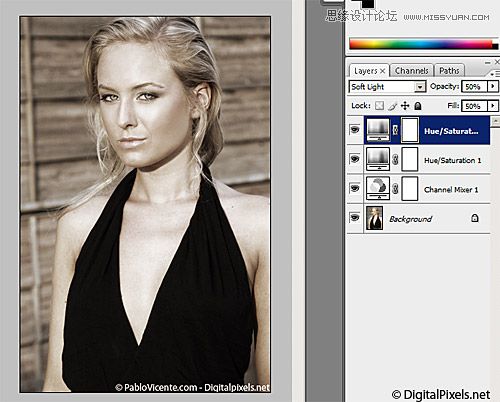Screen dimensions: 500x402
Task: Select the Channel Mixer 1 layer name
Action: pyautogui.click(x=451, y=190)
